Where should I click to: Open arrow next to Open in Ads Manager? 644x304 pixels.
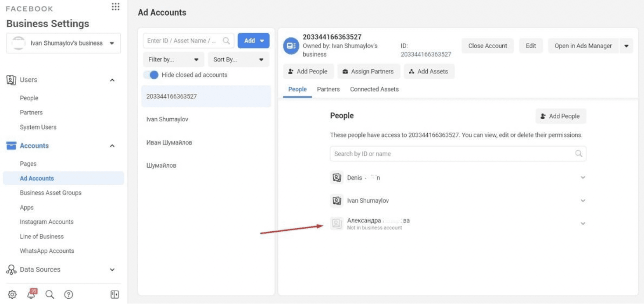point(626,46)
